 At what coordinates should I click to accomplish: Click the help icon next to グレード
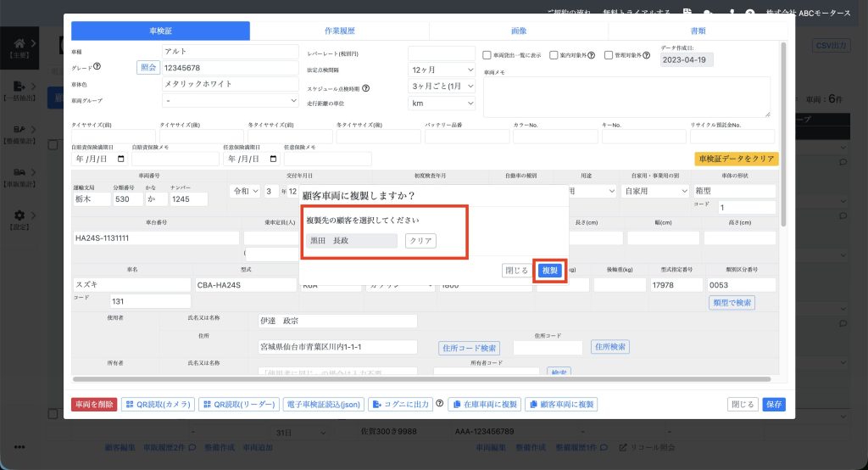pos(97,68)
